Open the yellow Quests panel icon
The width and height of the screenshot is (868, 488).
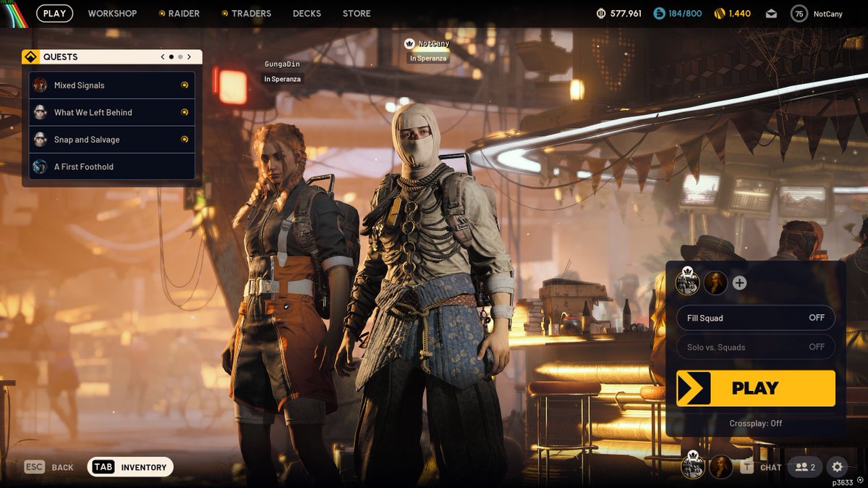31,56
